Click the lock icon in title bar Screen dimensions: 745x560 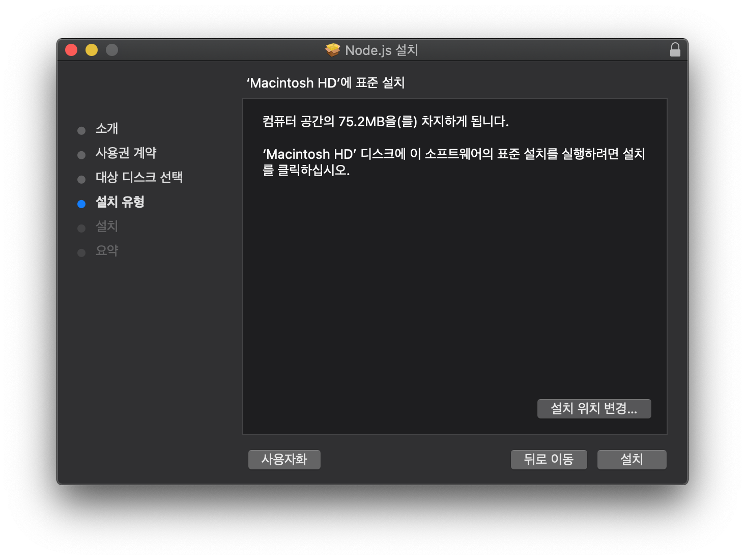(675, 49)
